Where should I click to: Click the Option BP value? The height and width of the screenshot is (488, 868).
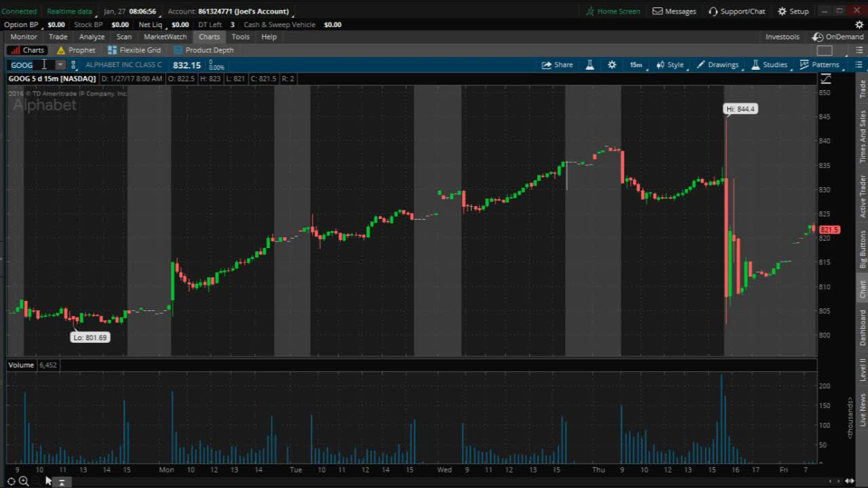(56, 24)
